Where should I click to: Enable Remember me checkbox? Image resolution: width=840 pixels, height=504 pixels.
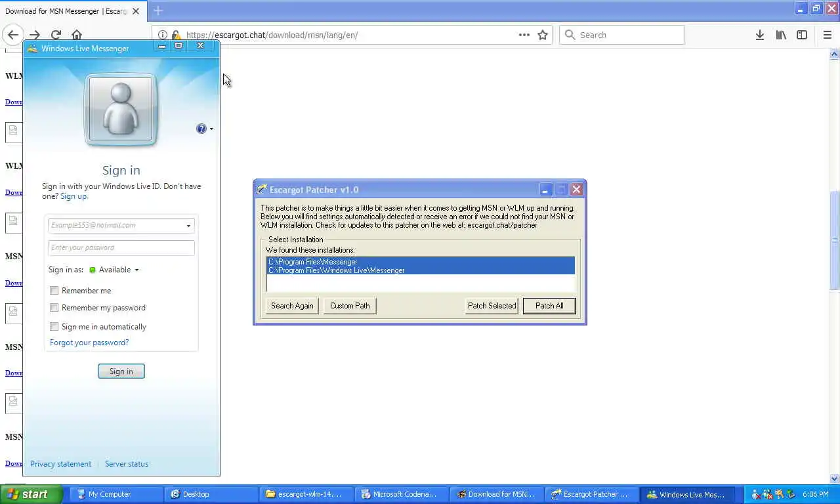point(54,290)
